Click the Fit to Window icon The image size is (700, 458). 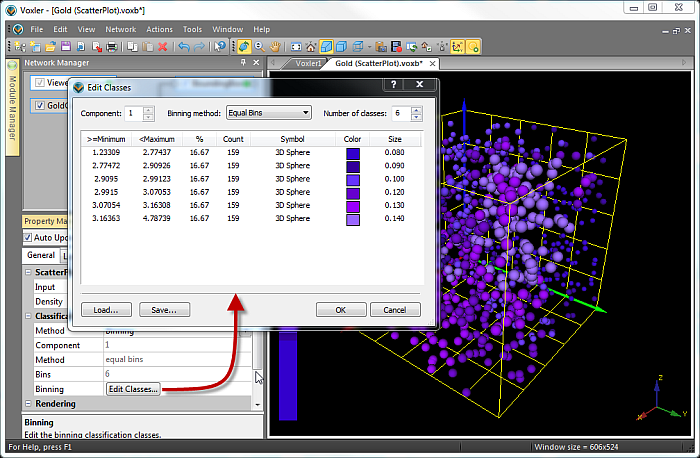click(x=296, y=46)
